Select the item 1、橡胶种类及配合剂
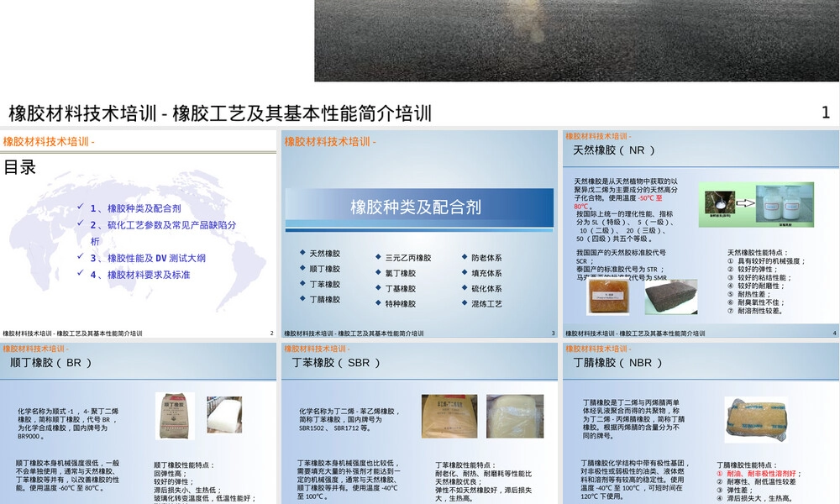840x504 pixels. coord(135,208)
